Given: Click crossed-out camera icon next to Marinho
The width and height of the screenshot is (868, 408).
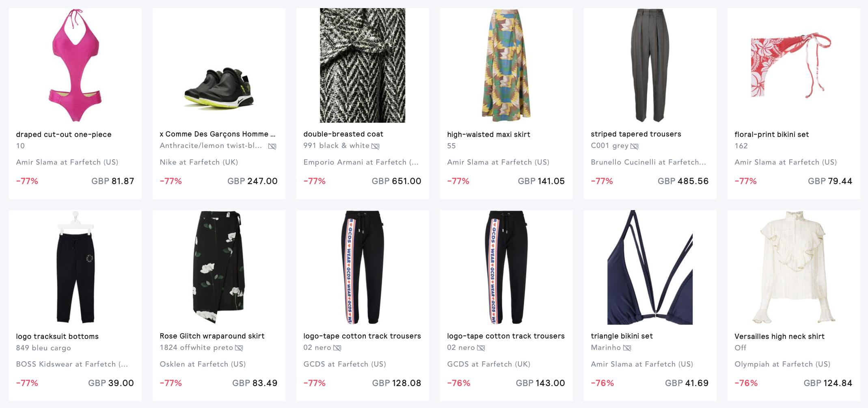Looking at the screenshot, I should (x=627, y=348).
